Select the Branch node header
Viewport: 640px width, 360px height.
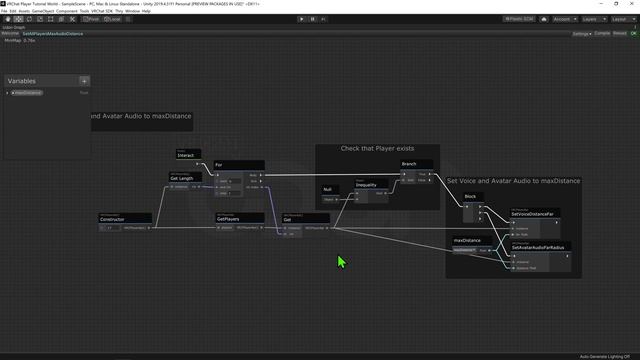416,164
